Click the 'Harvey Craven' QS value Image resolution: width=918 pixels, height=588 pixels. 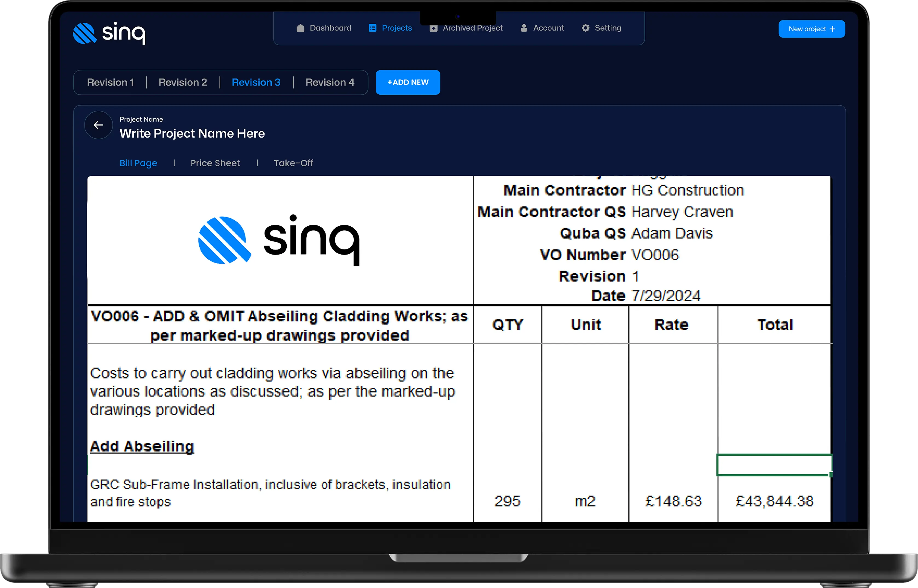pos(682,212)
